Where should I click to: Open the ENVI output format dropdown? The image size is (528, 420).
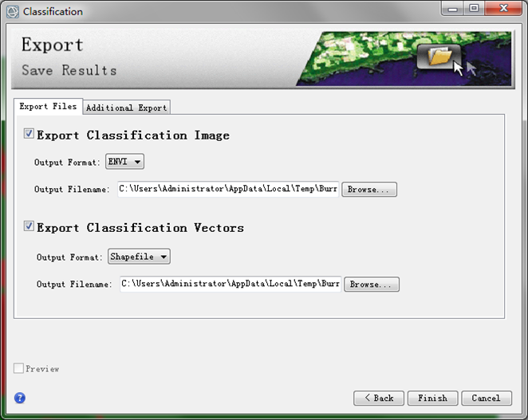pos(124,162)
